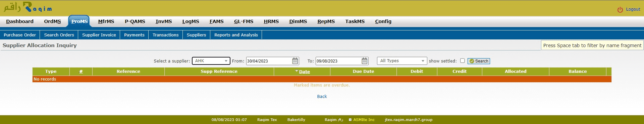
Task: Click the Search button
Action: click(x=479, y=61)
